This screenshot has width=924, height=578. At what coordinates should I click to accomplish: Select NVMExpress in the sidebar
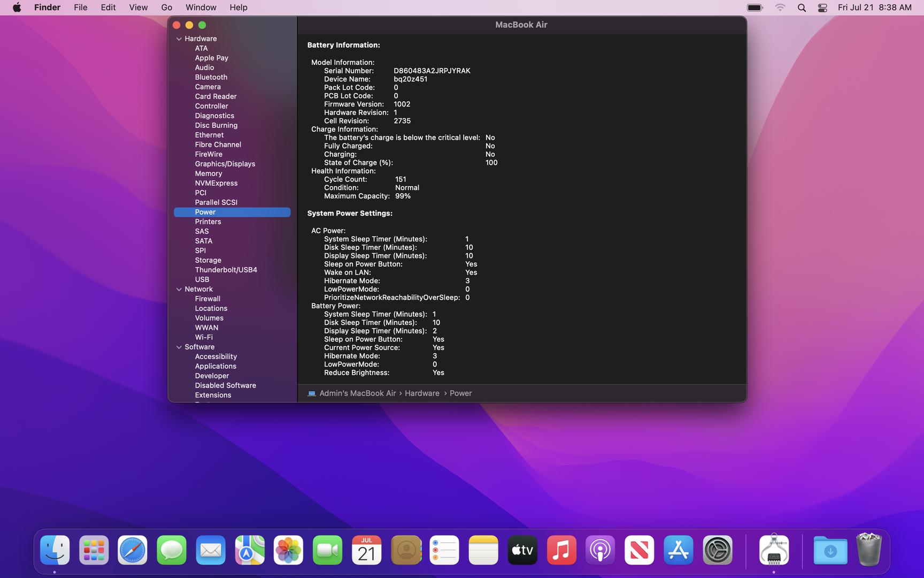216,183
